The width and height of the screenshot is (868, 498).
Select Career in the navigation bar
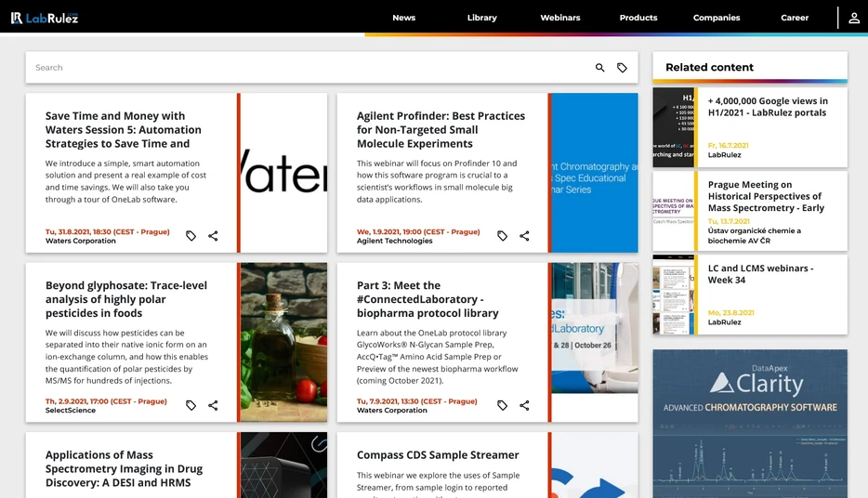pyautogui.click(x=795, y=18)
